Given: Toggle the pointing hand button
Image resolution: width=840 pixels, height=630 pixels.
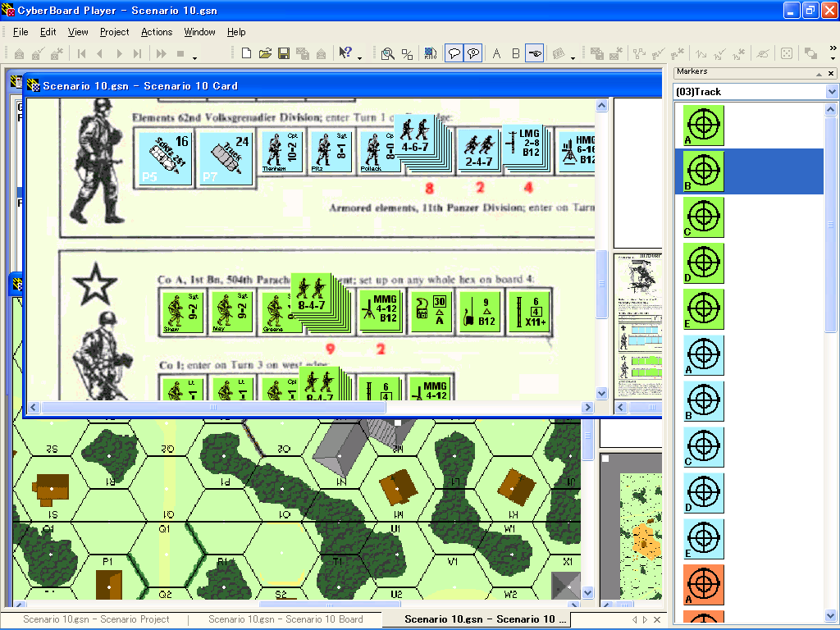Looking at the screenshot, I should pos(535,53).
